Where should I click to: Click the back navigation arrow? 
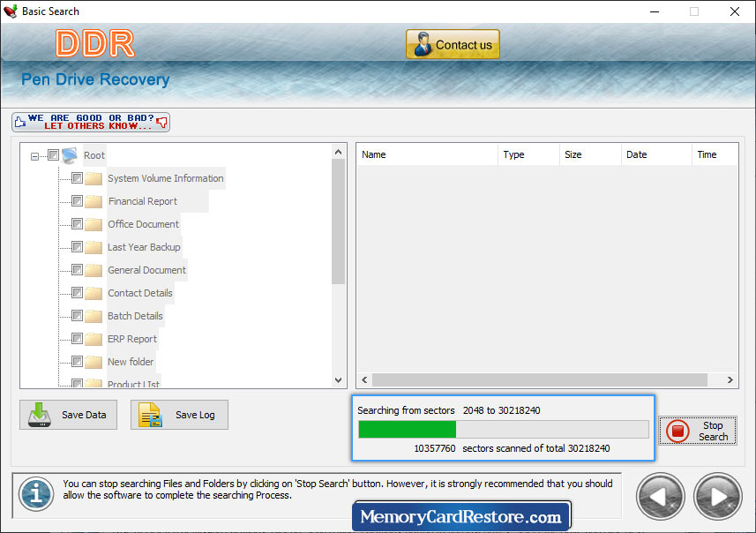(x=660, y=496)
